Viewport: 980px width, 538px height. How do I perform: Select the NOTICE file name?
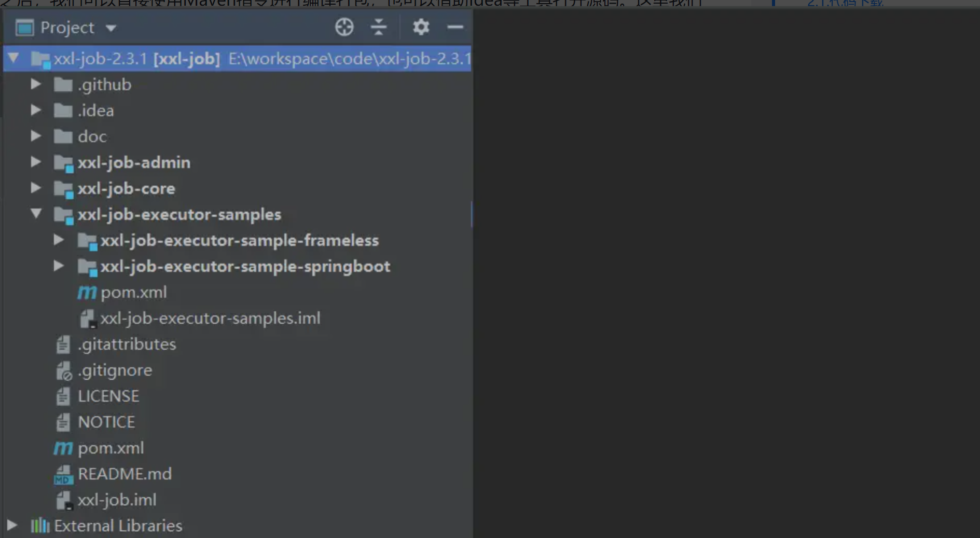pyautogui.click(x=106, y=422)
